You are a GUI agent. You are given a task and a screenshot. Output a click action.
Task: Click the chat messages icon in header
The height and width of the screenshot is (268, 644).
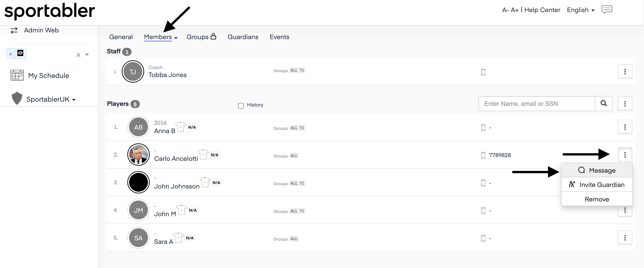pos(606,9)
